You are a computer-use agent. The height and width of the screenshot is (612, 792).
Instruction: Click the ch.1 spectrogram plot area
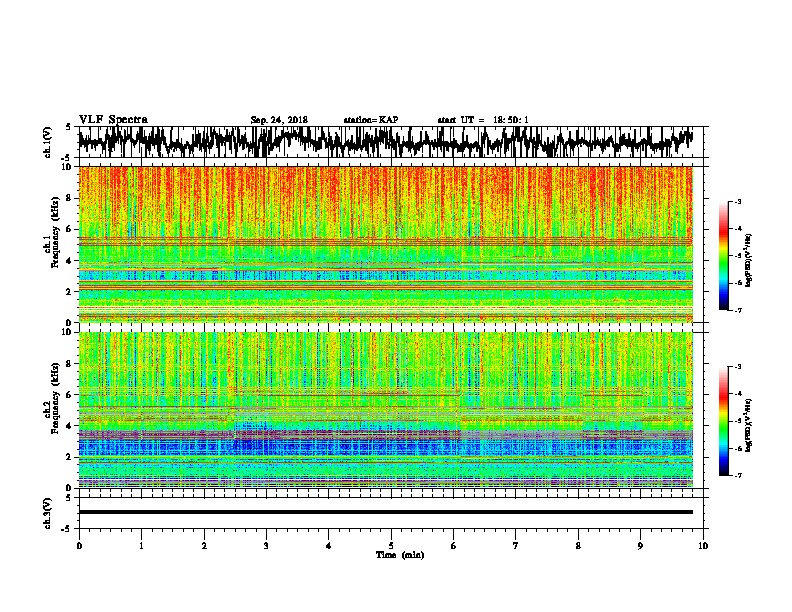(386, 244)
